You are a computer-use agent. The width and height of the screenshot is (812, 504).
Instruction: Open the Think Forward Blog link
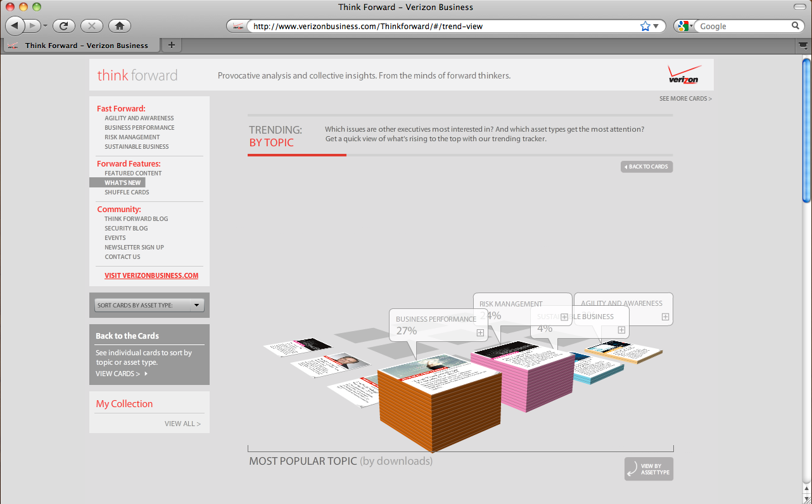(x=136, y=219)
